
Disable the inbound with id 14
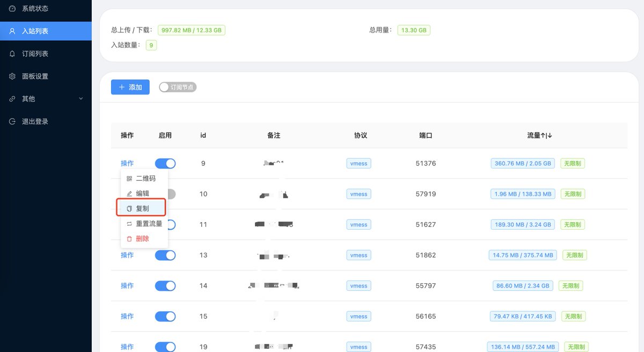(x=165, y=286)
